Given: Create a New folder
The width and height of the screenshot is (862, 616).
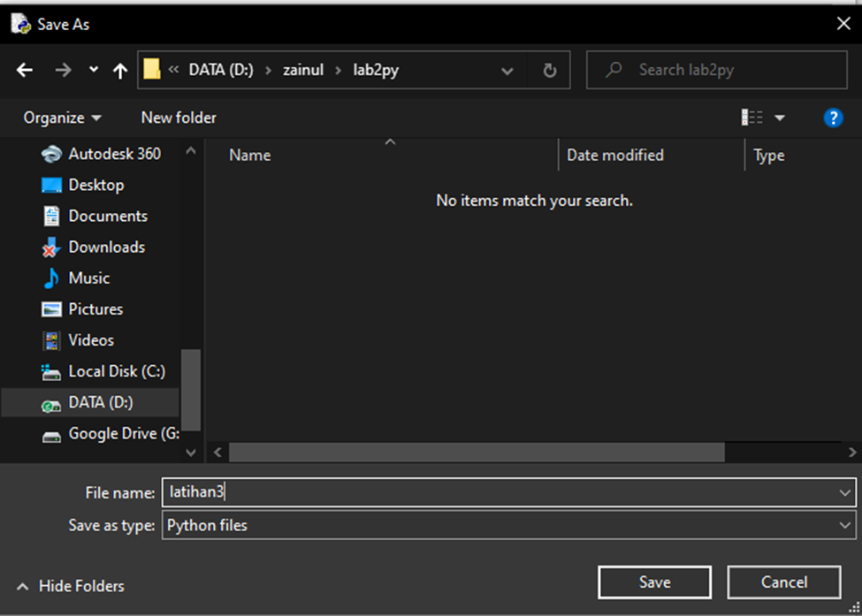Looking at the screenshot, I should click(x=179, y=118).
